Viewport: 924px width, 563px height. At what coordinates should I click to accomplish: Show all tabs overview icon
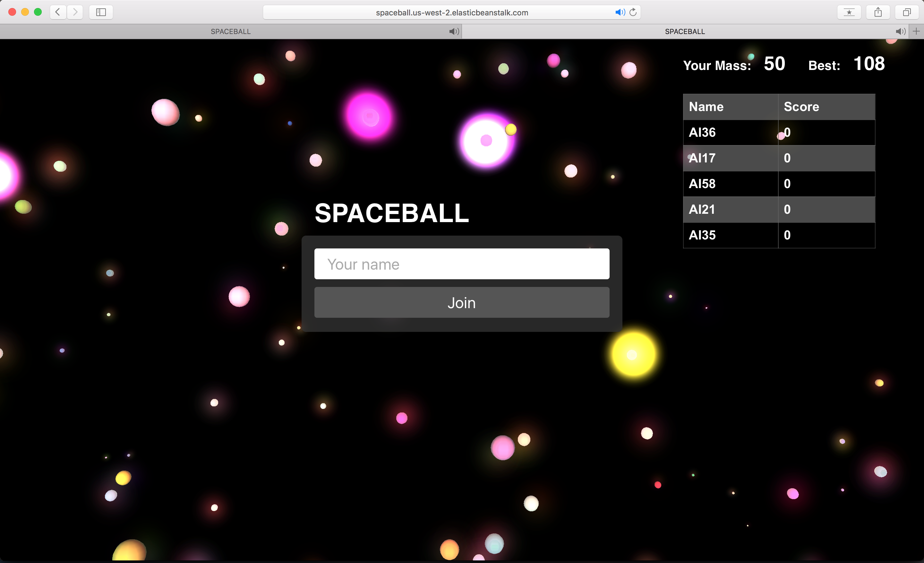pos(907,12)
